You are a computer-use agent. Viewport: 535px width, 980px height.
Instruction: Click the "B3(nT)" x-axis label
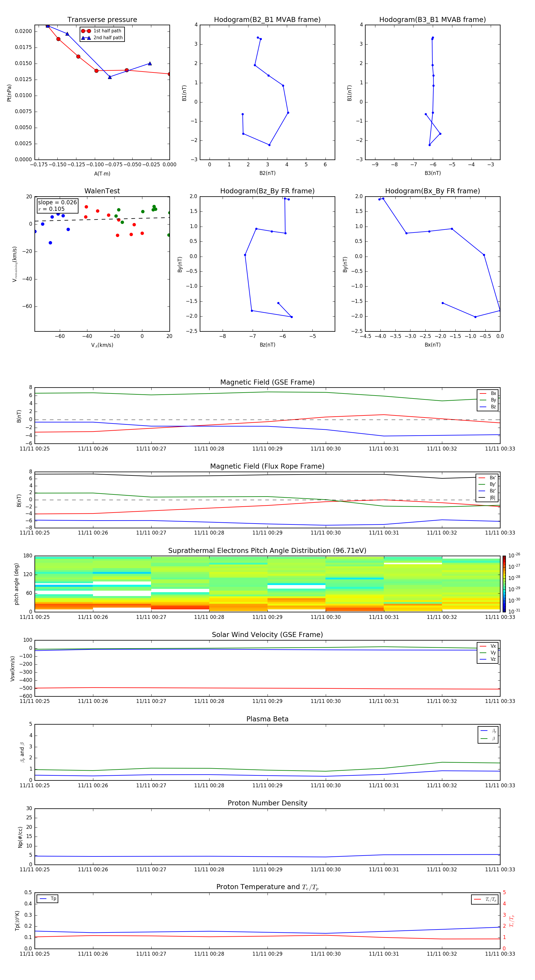click(432, 173)
